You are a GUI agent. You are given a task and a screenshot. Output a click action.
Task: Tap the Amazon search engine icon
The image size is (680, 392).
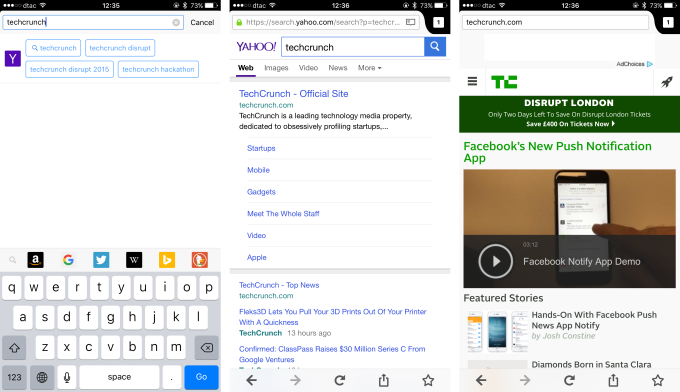point(36,260)
